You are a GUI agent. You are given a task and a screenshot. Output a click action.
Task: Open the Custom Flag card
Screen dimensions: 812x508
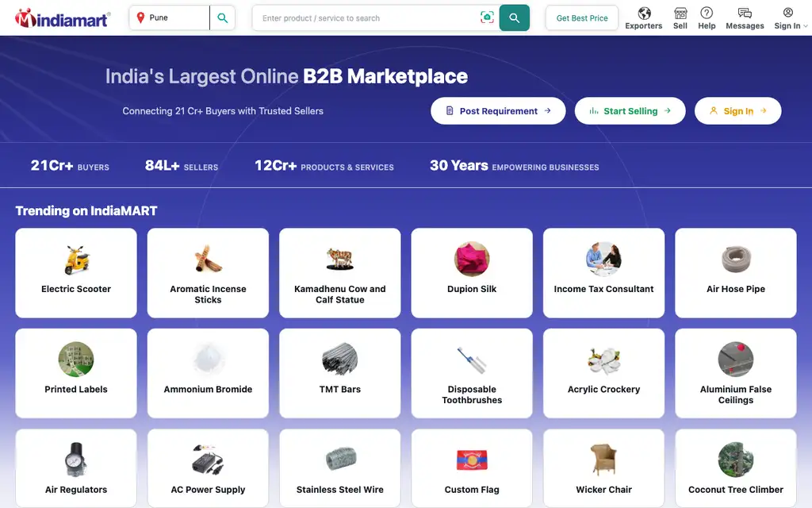click(x=472, y=468)
